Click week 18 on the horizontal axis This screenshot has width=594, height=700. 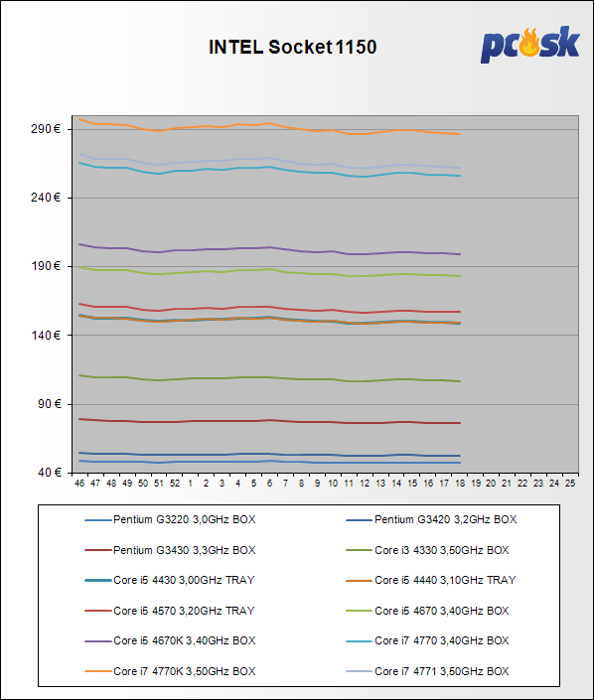point(460,483)
